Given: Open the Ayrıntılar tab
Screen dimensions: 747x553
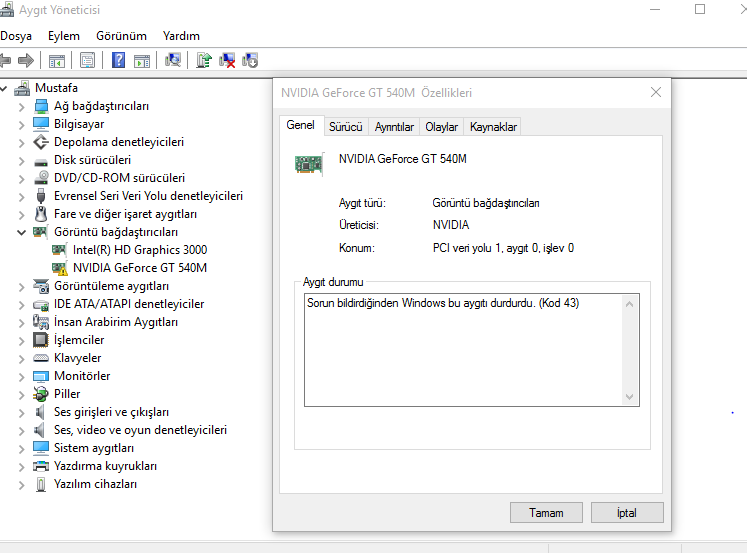Looking at the screenshot, I should [x=394, y=127].
